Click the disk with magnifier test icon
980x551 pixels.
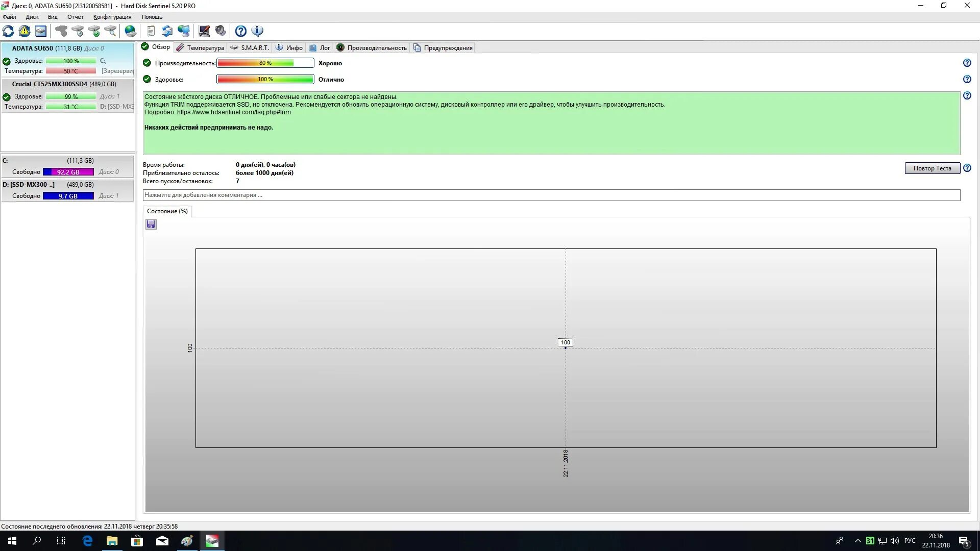point(110,31)
